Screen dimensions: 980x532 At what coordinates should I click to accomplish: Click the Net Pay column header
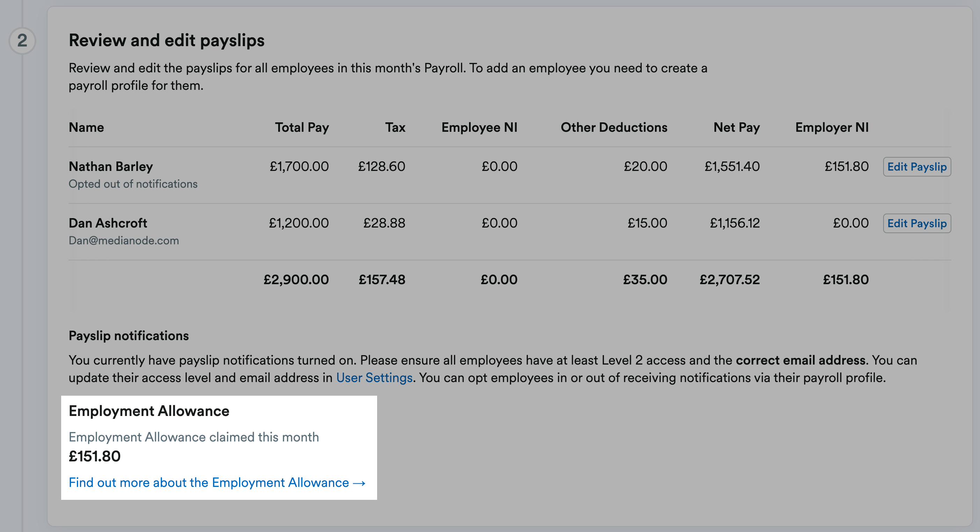click(x=736, y=128)
